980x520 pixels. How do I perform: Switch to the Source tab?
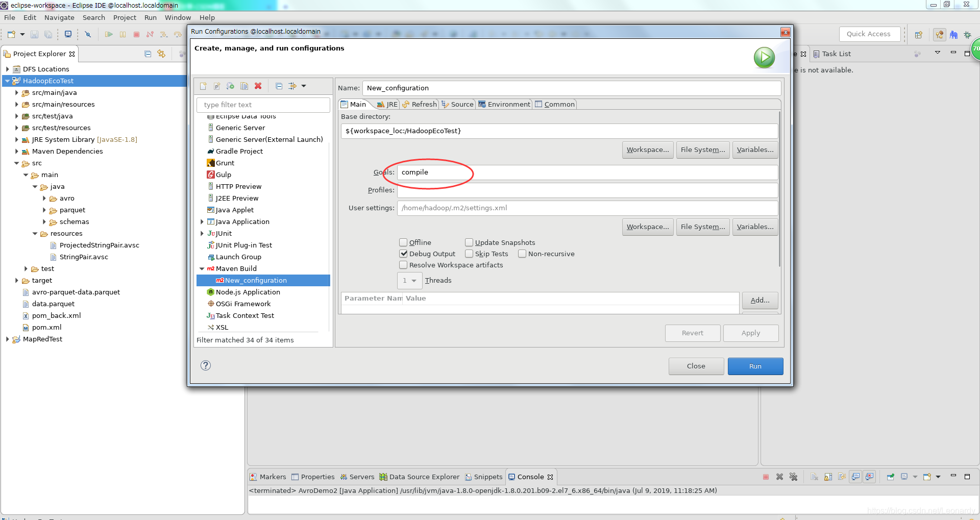(458, 104)
